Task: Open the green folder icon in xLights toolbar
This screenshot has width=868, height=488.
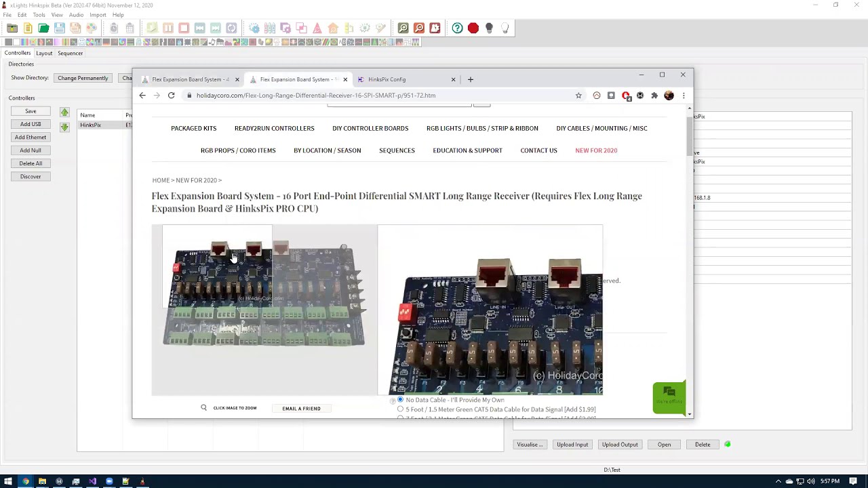Action: [x=43, y=28]
